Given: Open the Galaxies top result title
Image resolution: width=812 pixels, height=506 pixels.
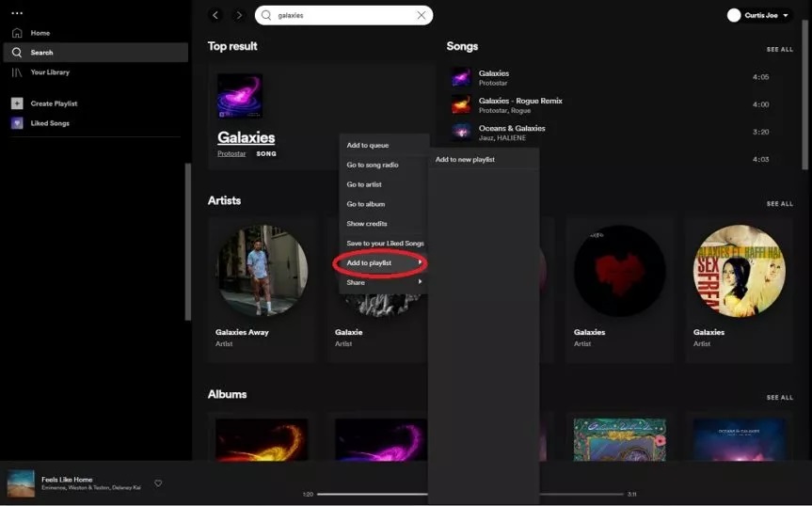Looking at the screenshot, I should pyautogui.click(x=246, y=137).
